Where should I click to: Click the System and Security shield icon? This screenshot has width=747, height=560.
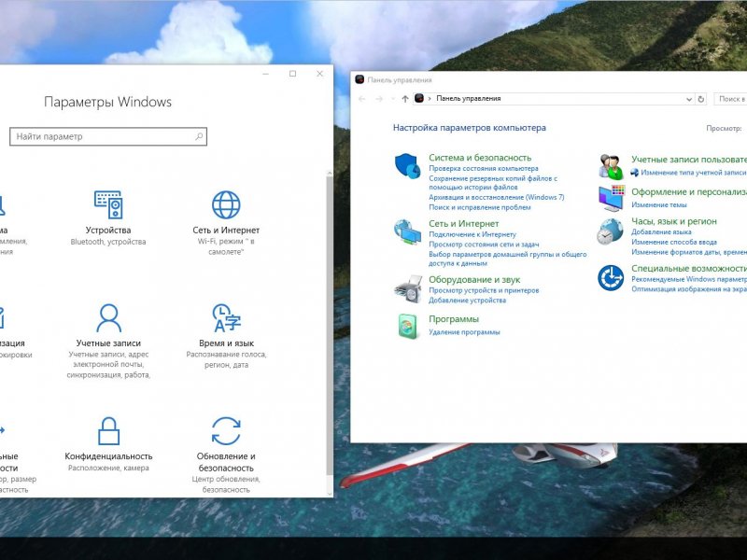[407, 166]
